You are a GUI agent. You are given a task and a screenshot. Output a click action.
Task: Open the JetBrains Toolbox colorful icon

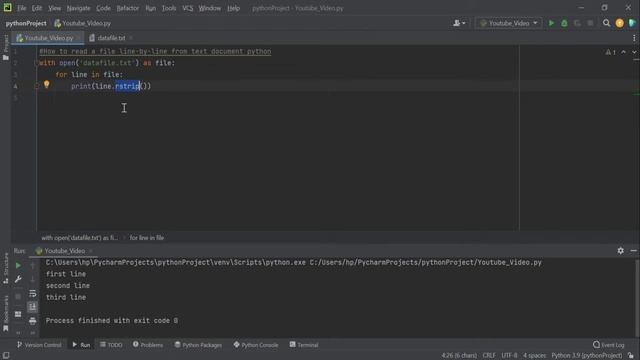click(632, 23)
